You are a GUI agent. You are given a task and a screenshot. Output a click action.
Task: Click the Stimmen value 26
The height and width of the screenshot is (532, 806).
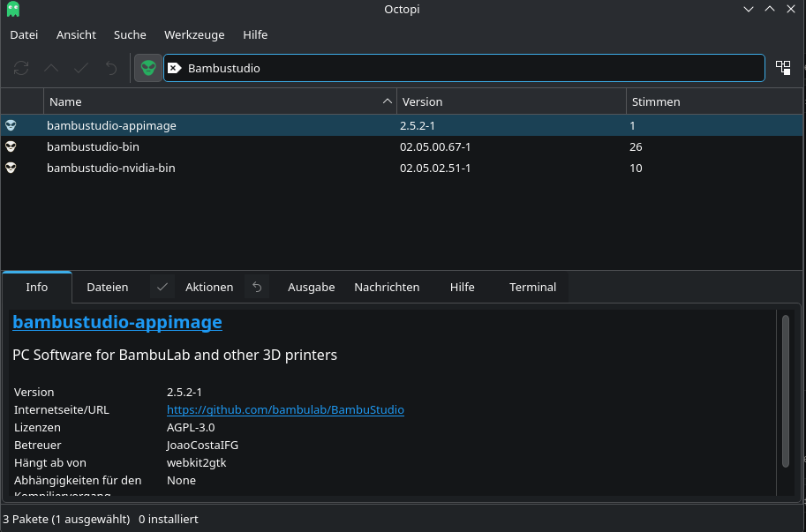636,146
